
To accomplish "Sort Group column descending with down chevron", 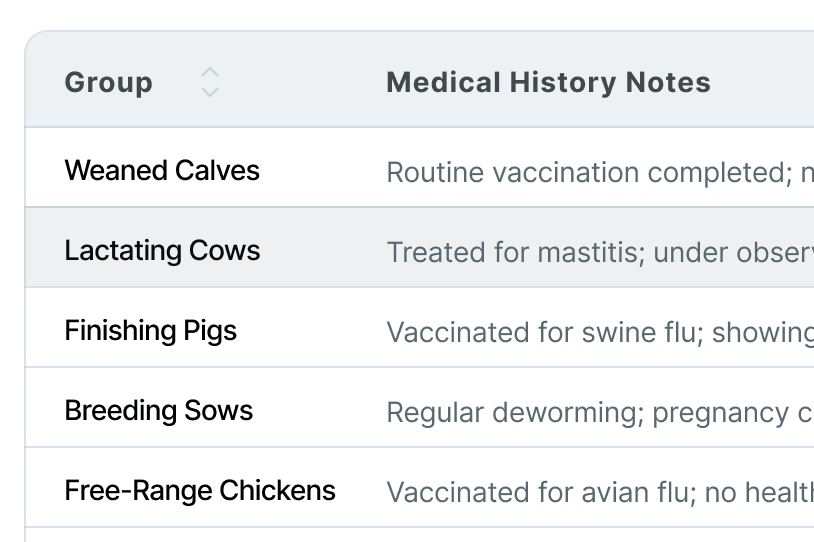I will (210, 92).
